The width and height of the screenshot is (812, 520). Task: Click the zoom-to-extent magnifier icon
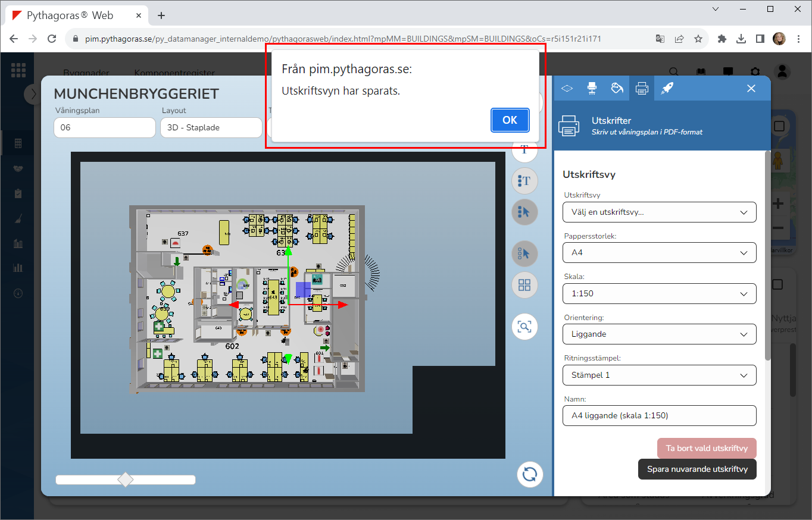click(x=524, y=326)
